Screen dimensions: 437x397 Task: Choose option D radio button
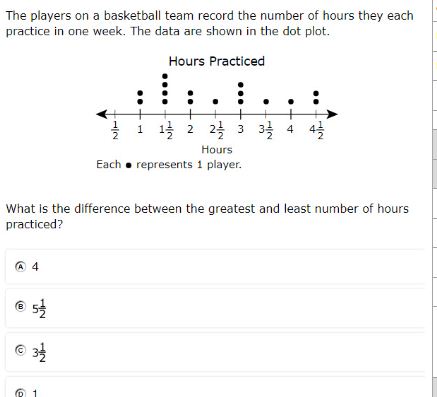[20, 393]
